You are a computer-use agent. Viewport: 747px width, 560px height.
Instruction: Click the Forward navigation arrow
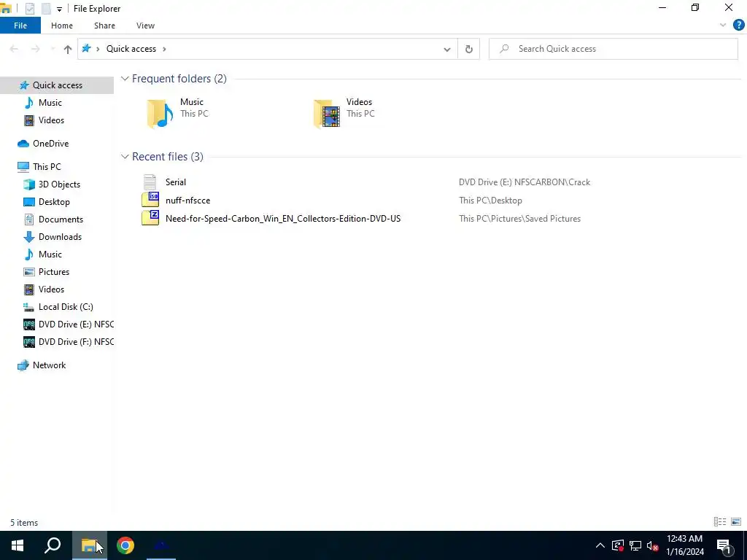(35, 49)
